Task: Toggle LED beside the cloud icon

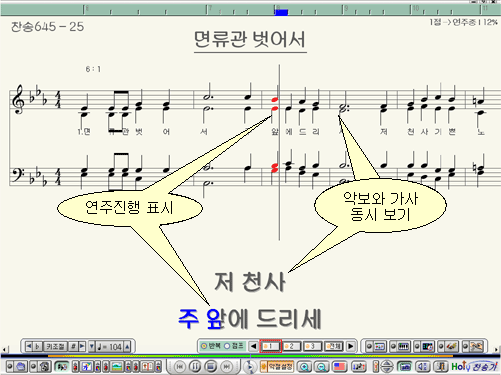Action: [10, 366]
